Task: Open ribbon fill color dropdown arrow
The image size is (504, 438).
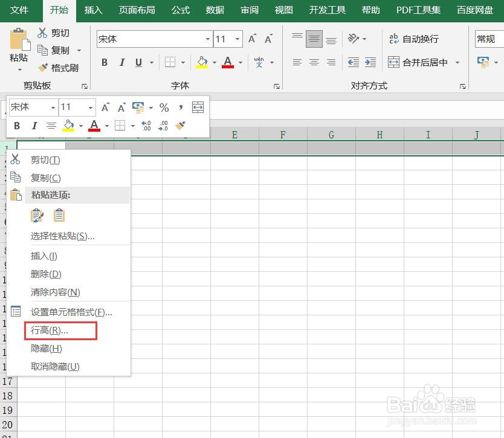Action: coord(215,63)
